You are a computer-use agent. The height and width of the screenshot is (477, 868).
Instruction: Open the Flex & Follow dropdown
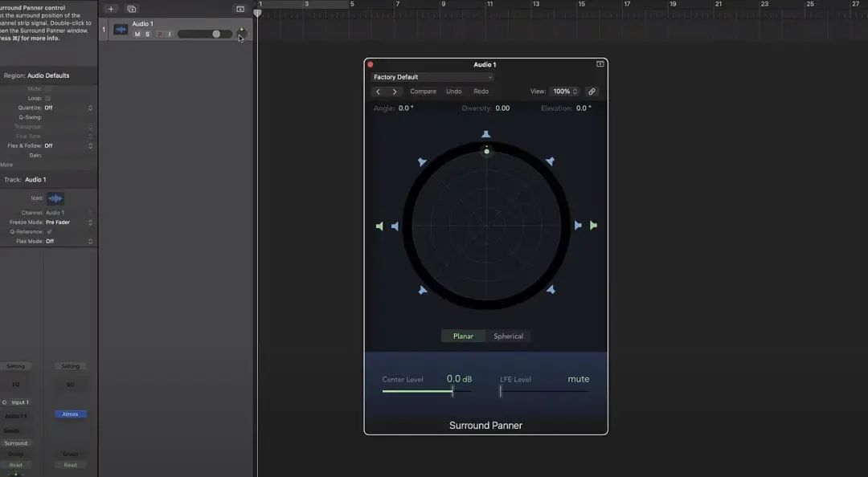[x=68, y=145]
